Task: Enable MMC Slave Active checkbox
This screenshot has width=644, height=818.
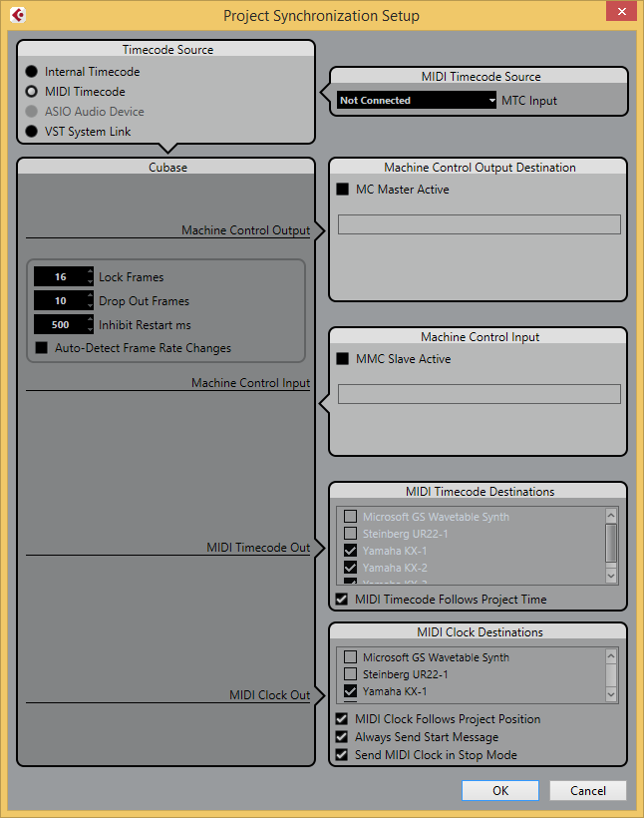Action: [343, 358]
